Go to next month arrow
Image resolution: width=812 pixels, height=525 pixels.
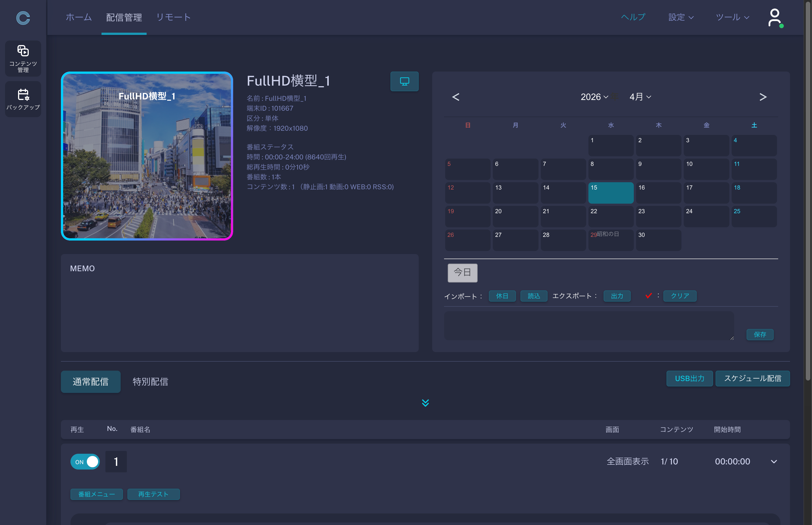pyautogui.click(x=763, y=97)
